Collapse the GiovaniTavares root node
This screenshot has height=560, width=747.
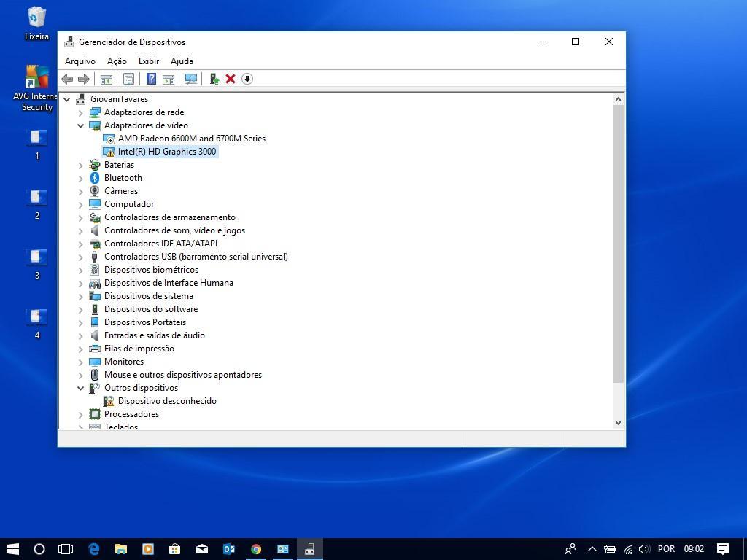point(67,99)
